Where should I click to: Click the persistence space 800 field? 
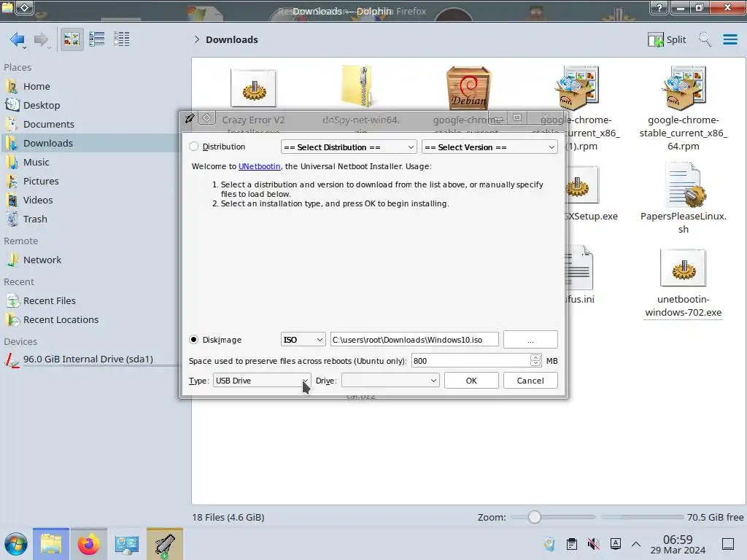tap(471, 360)
